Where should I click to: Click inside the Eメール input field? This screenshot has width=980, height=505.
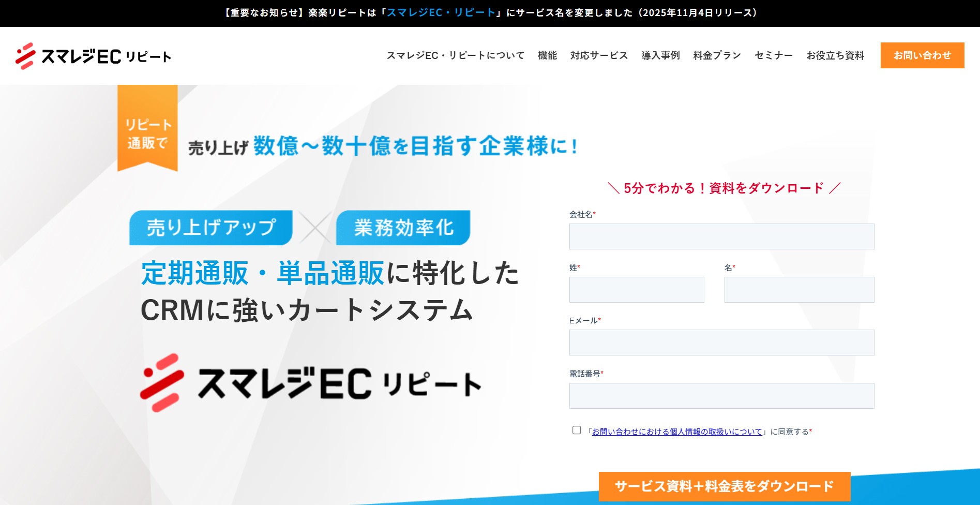[x=721, y=342]
